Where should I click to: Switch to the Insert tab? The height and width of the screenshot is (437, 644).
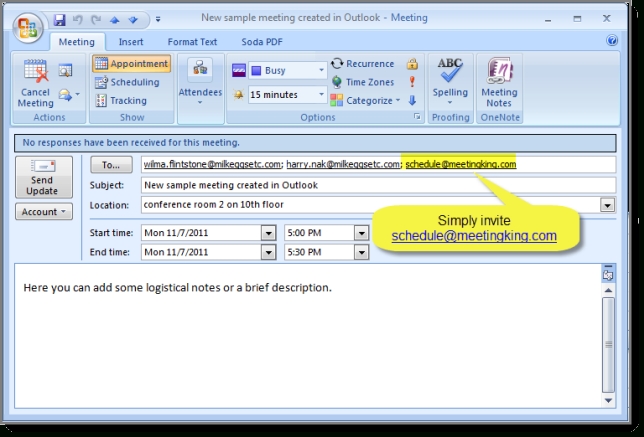pos(131,42)
